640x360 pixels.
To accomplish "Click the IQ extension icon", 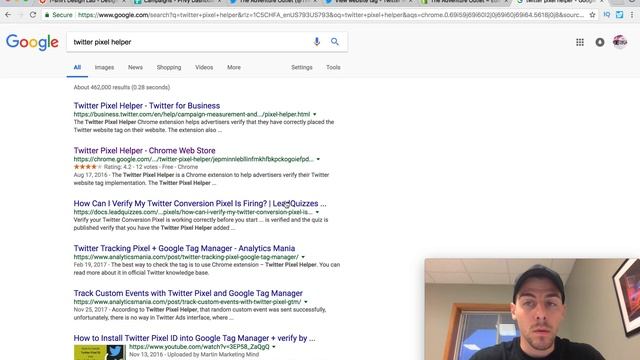I will 607,15.
